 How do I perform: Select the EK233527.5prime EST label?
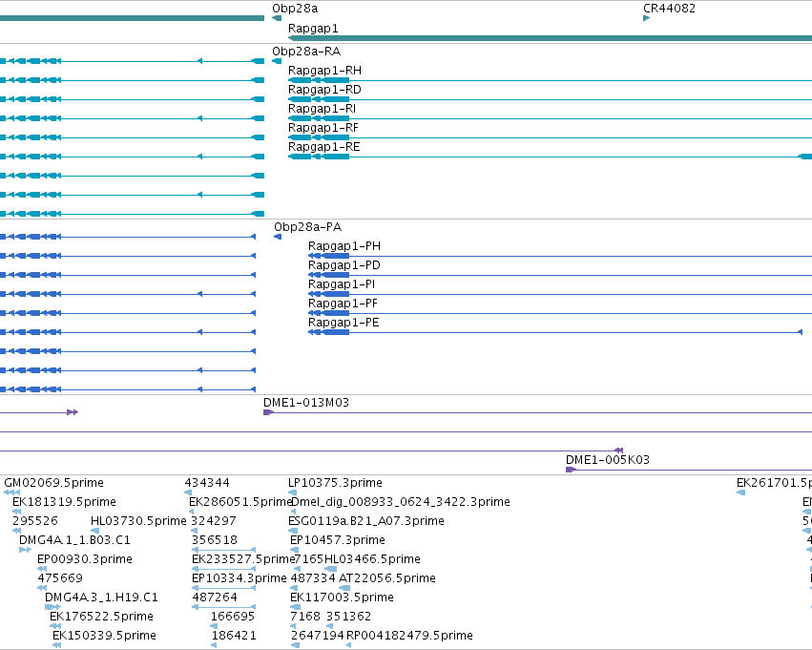(243, 559)
